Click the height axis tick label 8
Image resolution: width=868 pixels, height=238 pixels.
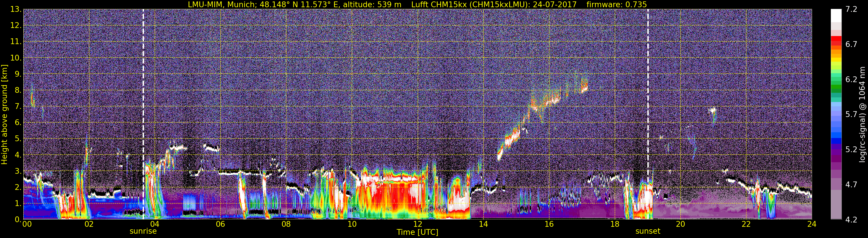pyautogui.click(x=18, y=90)
